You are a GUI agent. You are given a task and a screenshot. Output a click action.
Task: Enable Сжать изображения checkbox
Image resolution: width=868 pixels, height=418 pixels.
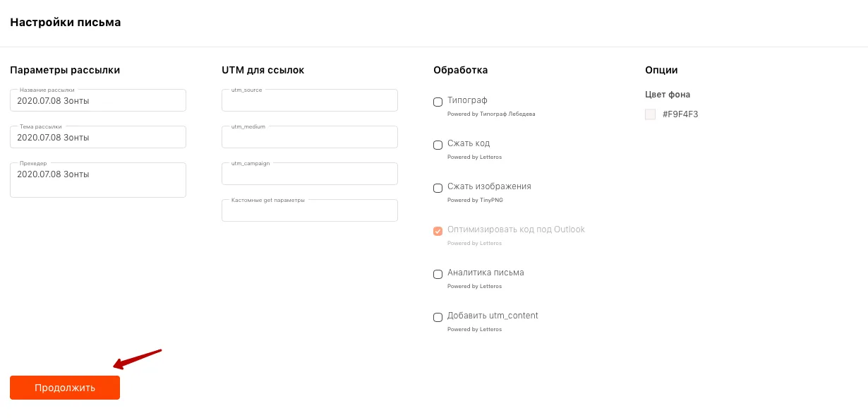(438, 188)
